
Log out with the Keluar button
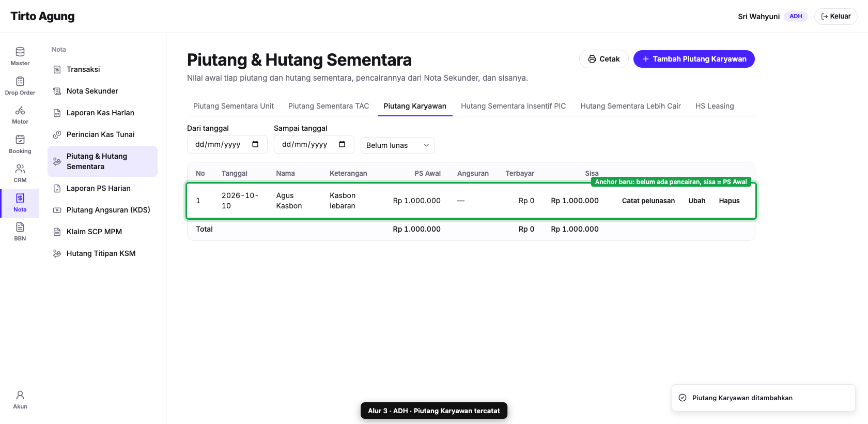pyautogui.click(x=836, y=17)
